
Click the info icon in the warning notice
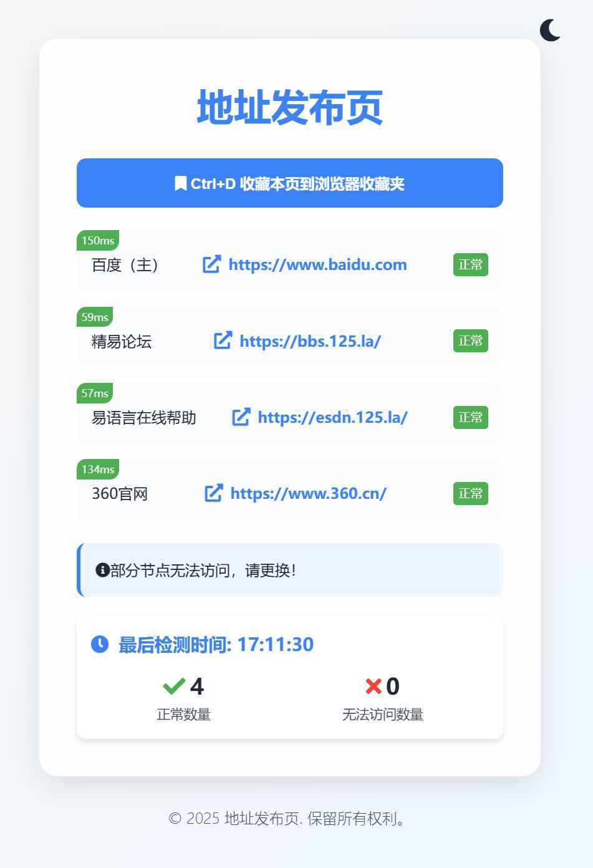point(102,569)
